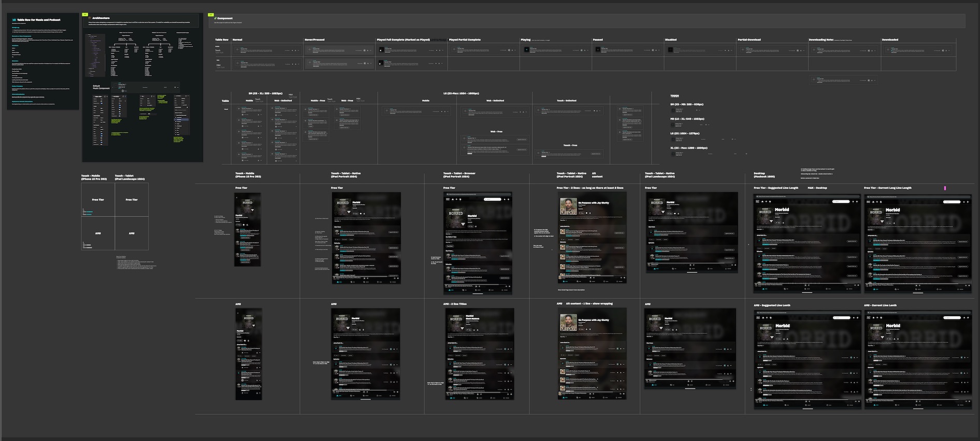Click 'AMU - Suggested Line Lenth' label
This screenshot has width=980, height=441.
(772, 305)
